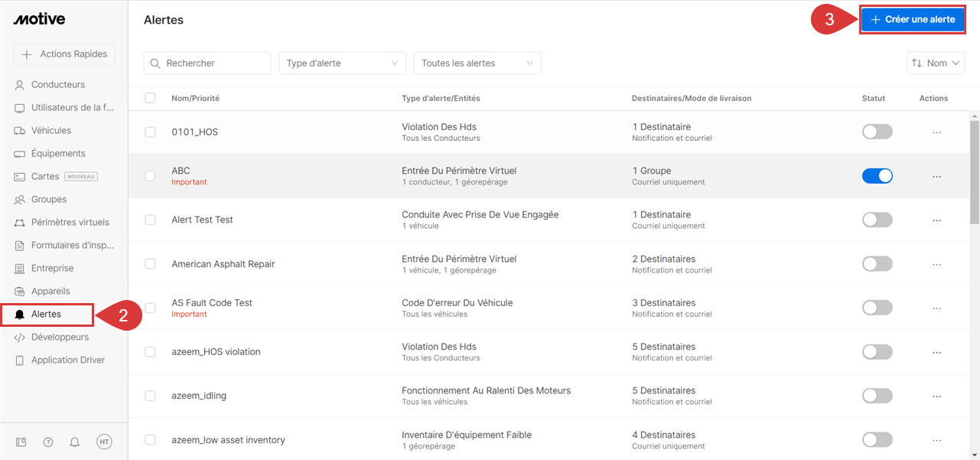Open actions menu for 0101_HOS row

tap(936, 132)
